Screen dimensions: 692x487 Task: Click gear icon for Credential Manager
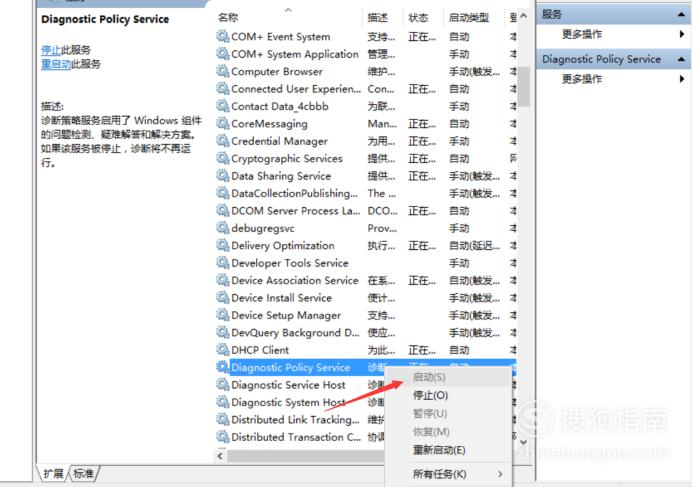pos(223,141)
